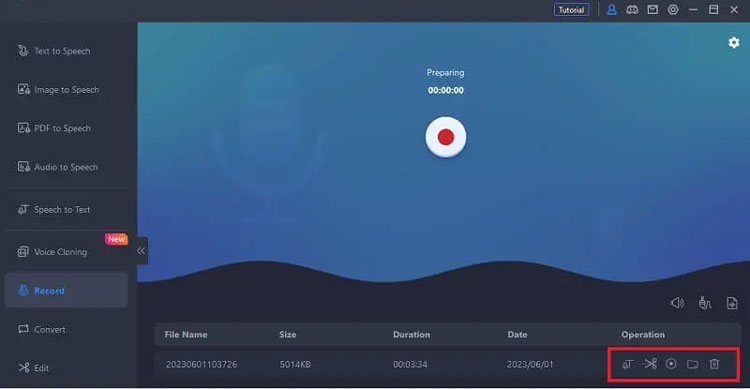Screen dimensions: 750x389
Task: Open the Discord community icon
Action: coord(632,10)
